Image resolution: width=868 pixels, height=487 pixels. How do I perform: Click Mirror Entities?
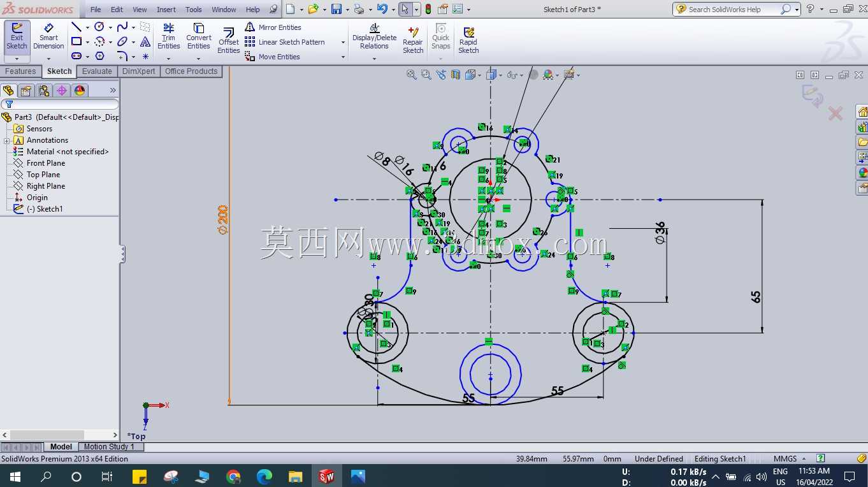point(273,27)
